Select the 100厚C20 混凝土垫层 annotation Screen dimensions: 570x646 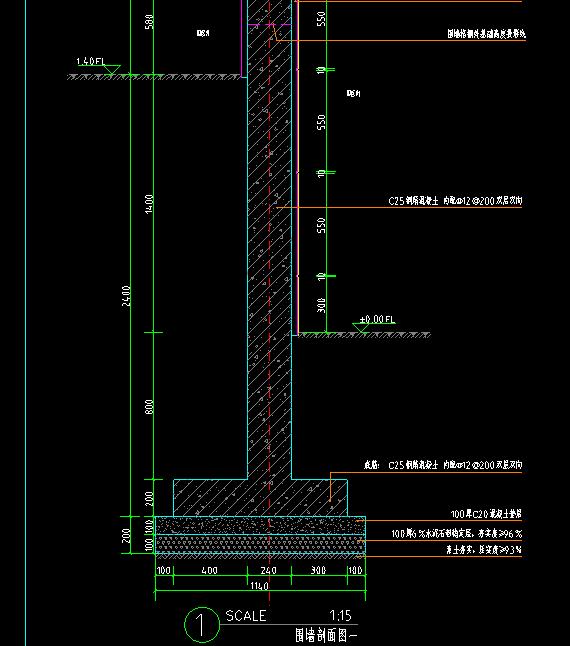point(486,514)
